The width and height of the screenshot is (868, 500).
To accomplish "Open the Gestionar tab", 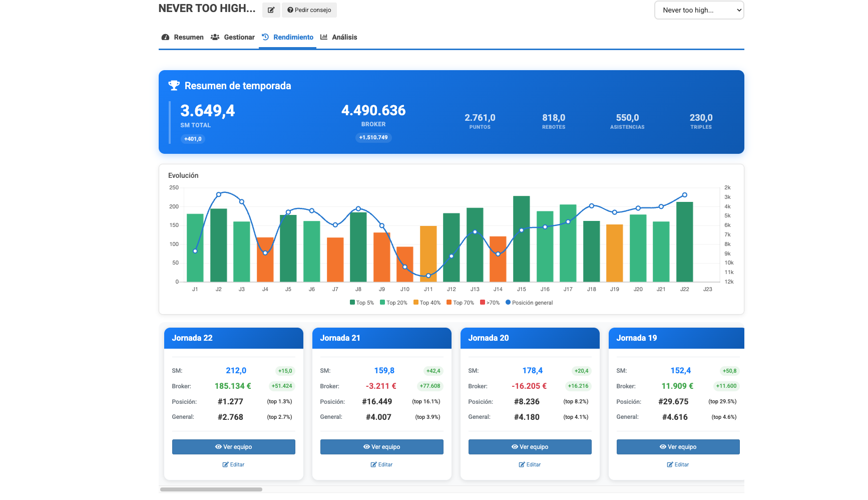I will tap(233, 37).
